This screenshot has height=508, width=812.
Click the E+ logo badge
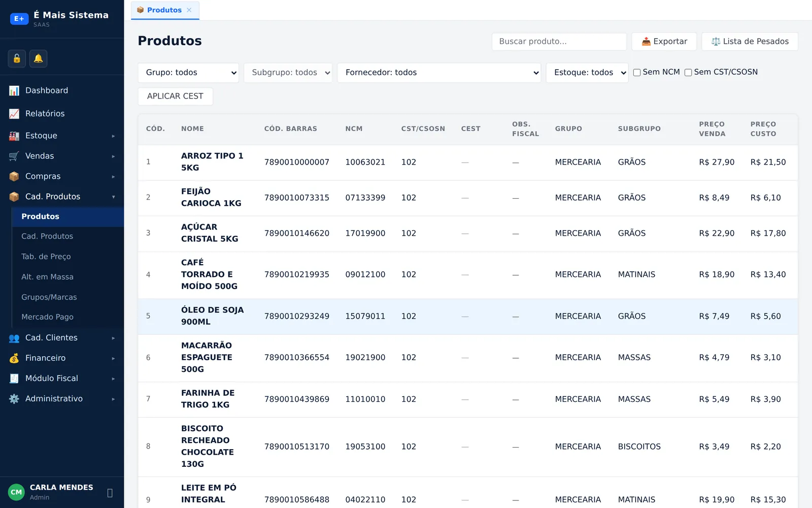click(x=19, y=19)
